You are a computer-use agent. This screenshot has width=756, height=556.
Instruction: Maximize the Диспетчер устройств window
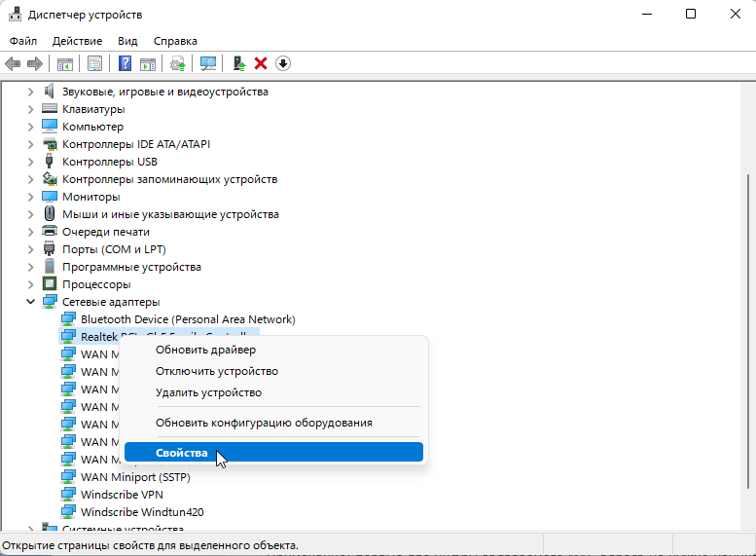(x=691, y=14)
